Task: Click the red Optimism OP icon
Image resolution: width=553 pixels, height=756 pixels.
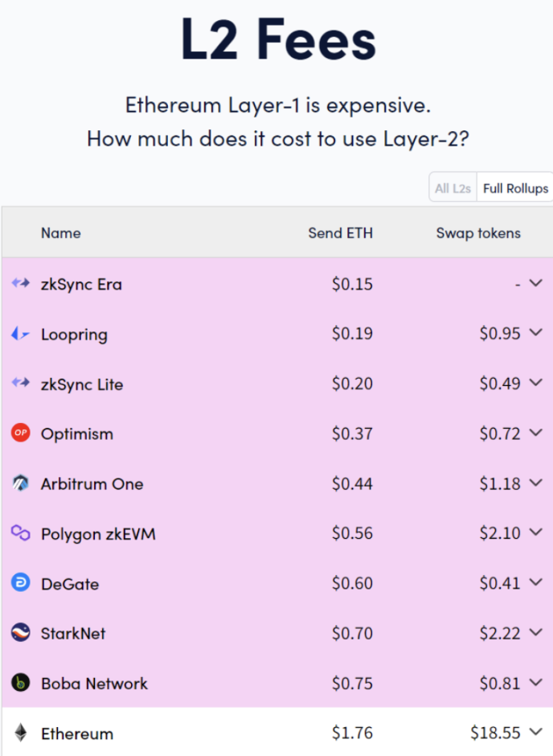Action: point(21,433)
